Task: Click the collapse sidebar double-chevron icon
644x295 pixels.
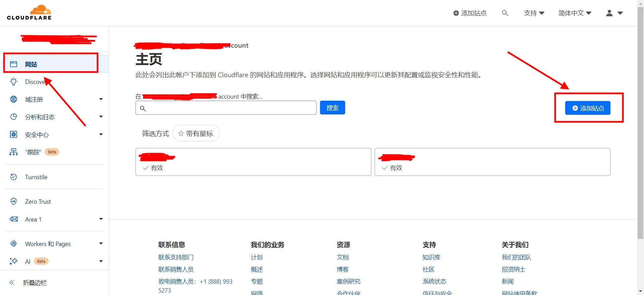Action: tap(12, 283)
